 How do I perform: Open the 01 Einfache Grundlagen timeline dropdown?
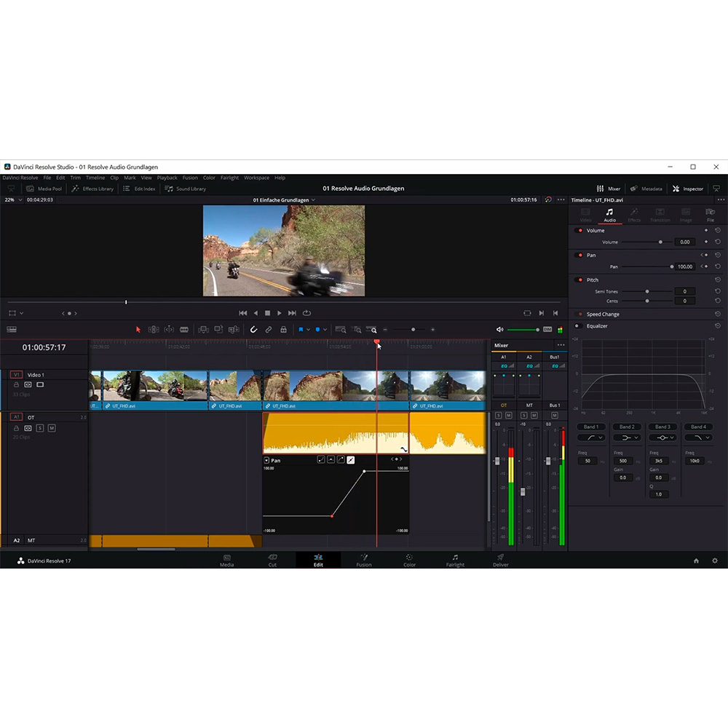(284, 200)
